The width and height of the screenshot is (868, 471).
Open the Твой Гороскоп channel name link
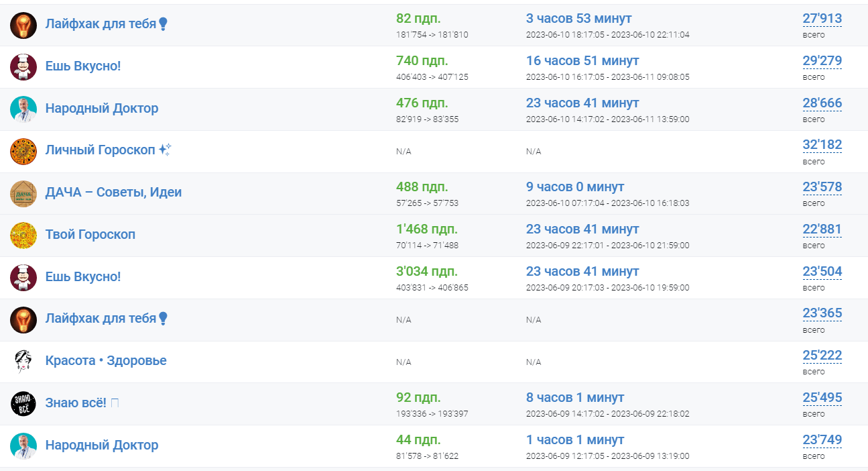pyautogui.click(x=90, y=234)
